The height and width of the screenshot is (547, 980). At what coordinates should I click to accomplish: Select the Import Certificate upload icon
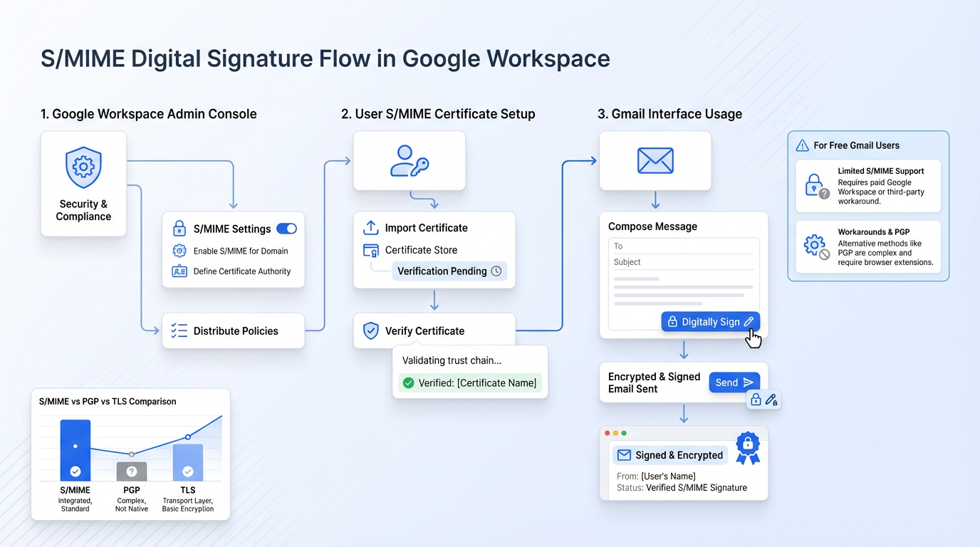[371, 228]
